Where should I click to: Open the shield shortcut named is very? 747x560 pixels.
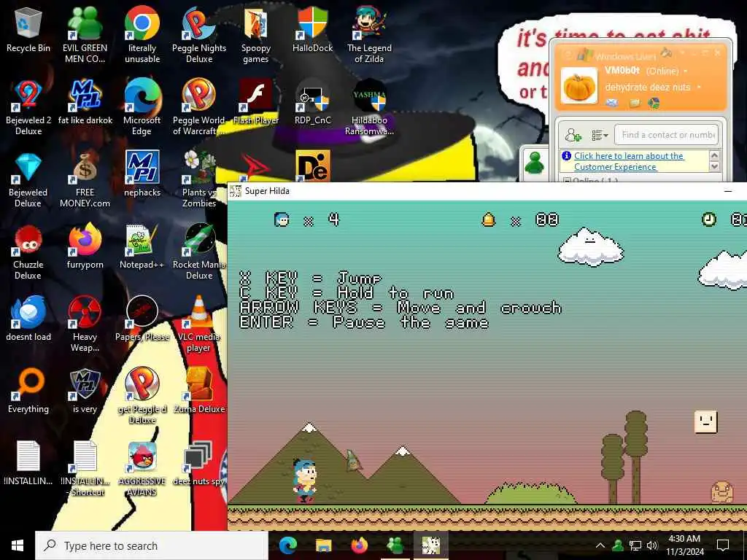click(x=85, y=392)
